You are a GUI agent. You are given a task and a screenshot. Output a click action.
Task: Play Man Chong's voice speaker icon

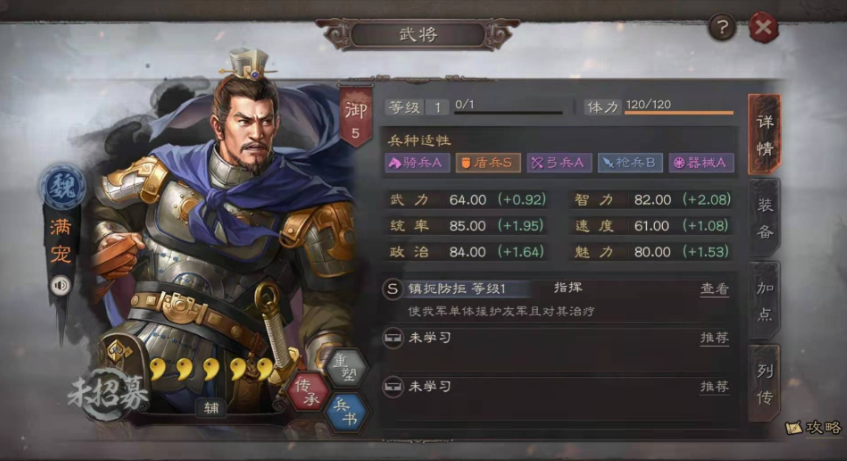point(60,285)
